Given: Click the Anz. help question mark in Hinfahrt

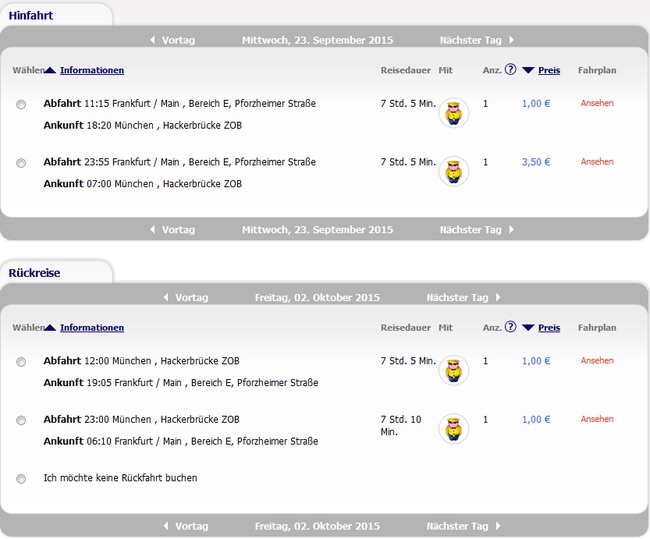Looking at the screenshot, I should click(x=510, y=71).
